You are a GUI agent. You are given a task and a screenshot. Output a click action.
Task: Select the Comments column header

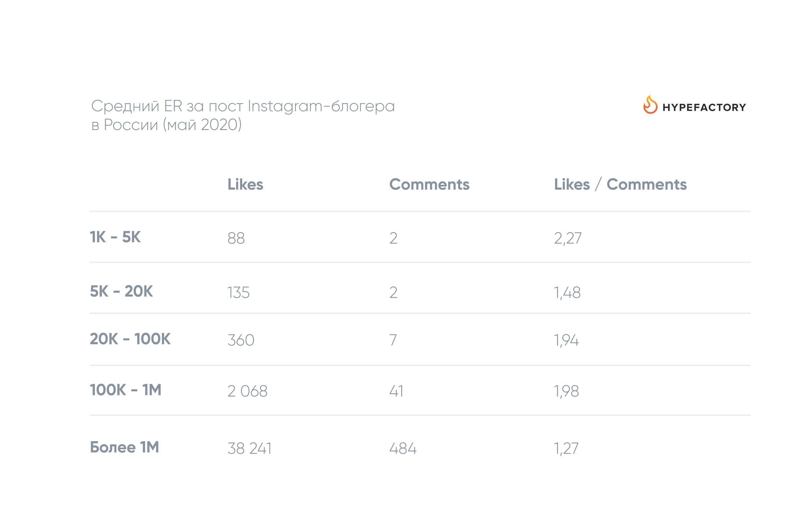[x=429, y=184]
